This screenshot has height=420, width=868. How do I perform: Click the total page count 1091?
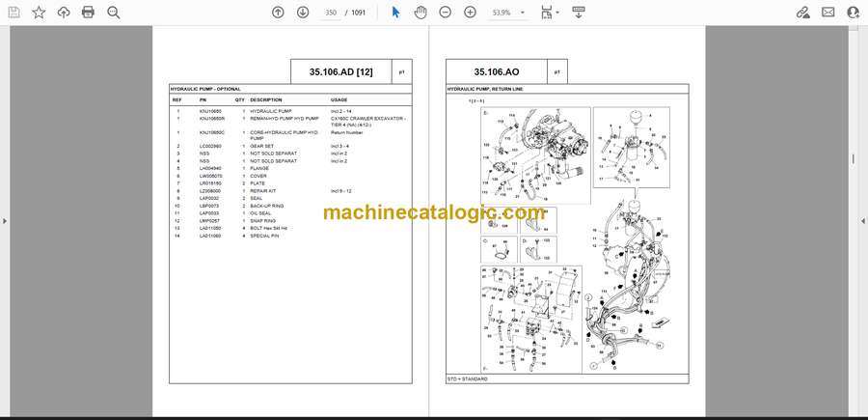(x=359, y=13)
